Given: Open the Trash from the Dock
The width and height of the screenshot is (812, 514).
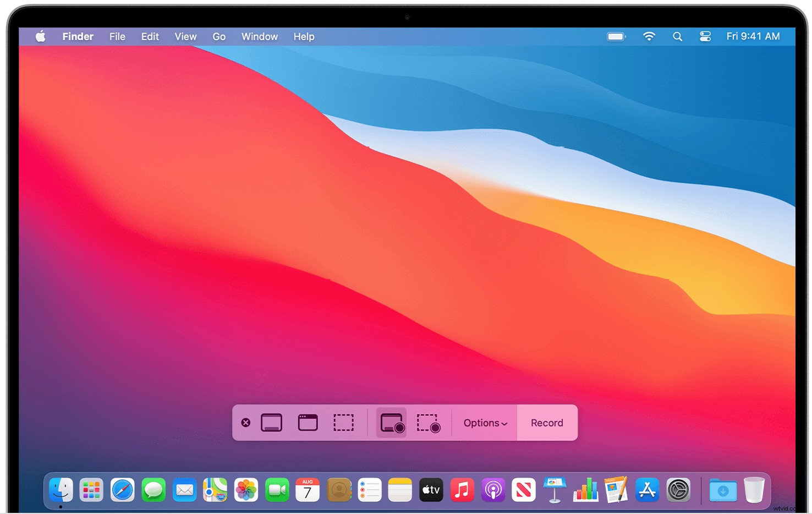Looking at the screenshot, I should point(754,490).
